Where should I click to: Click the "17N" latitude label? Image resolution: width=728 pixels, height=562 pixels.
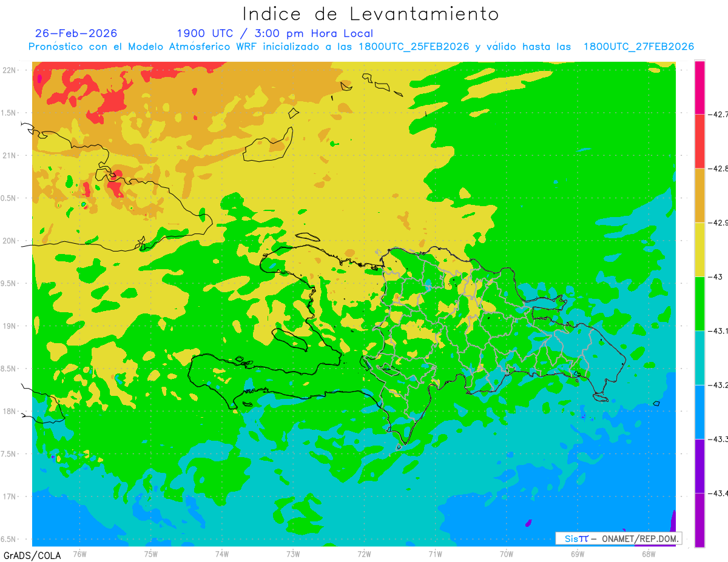10,497
